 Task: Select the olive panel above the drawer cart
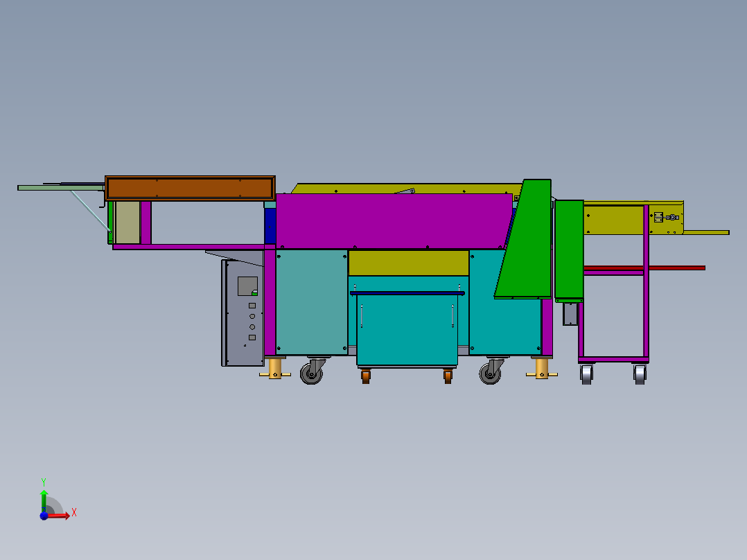409,263
